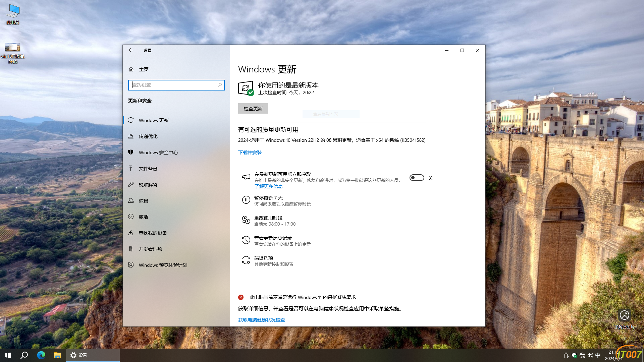Select win10已激活.PNG desktop file

13,53
